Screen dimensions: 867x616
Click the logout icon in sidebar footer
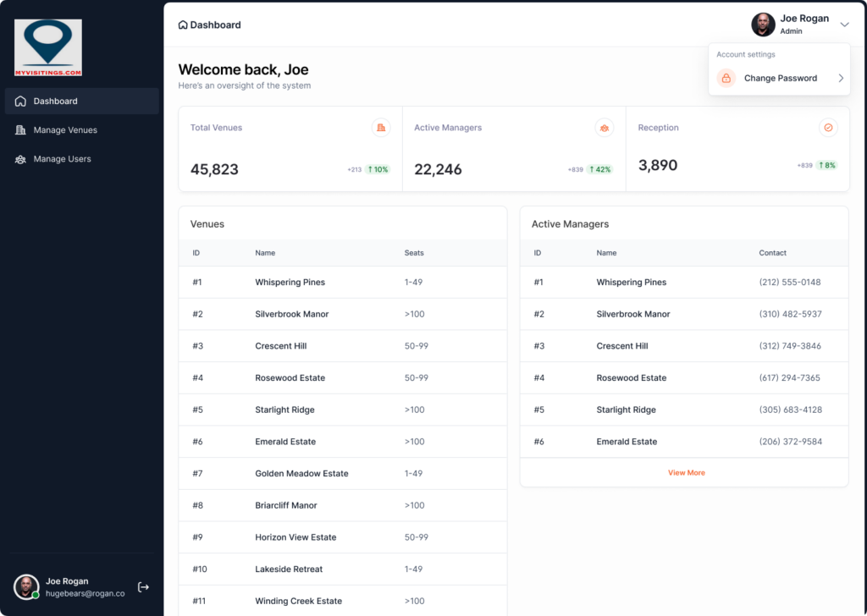pyautogui.click(x=143, y=587)
